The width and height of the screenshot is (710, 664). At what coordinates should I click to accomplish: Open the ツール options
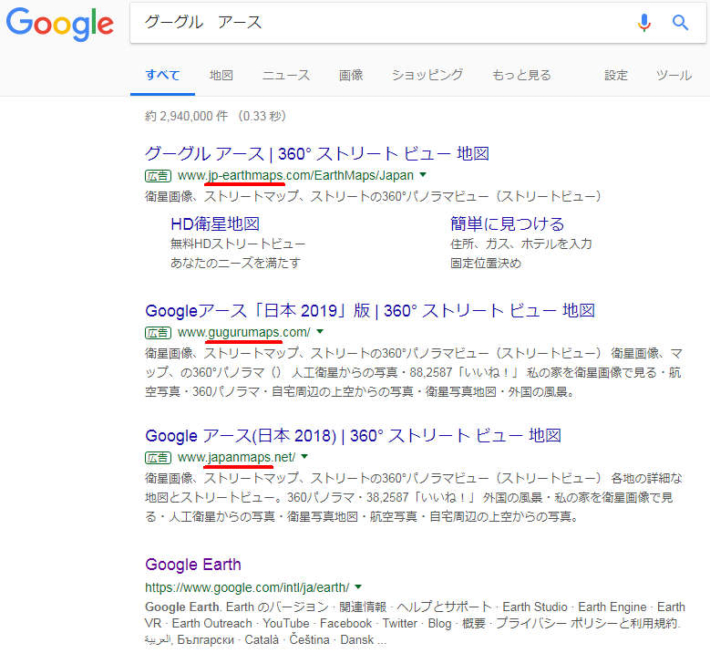tap(674, 75)
